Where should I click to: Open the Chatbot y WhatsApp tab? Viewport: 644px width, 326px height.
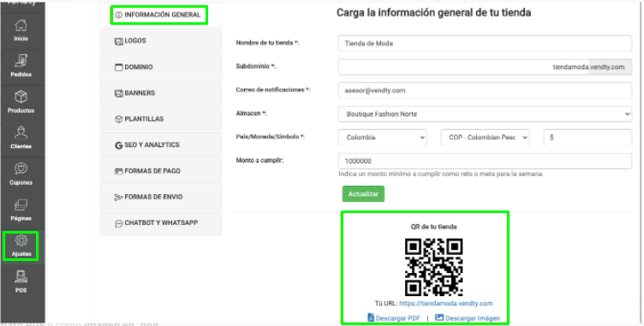(x=161, y=223)
